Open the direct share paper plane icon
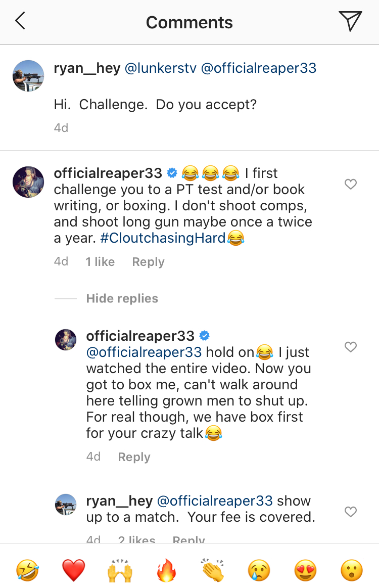This screenshot has height=588, width=379. pyautogui.click(x=350, y=21)
